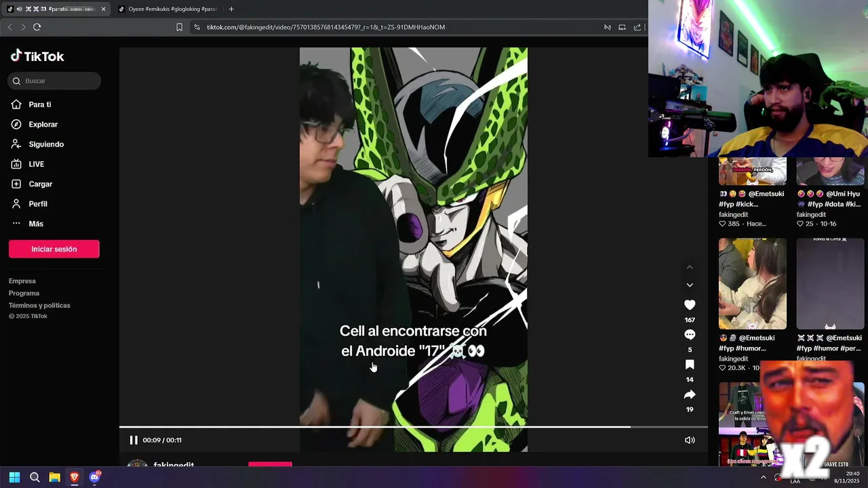Open the 'Volvió la Cinta' dark thumbnail
Viewport: 868px width, 488px height.
830,283
